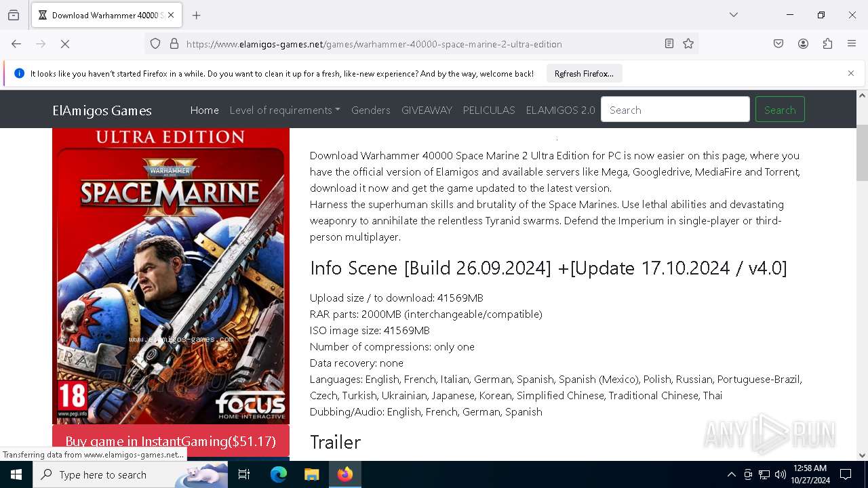Launch Microsoft Edge from taskbar
868x488 pixels.
[x=279, y=474]
